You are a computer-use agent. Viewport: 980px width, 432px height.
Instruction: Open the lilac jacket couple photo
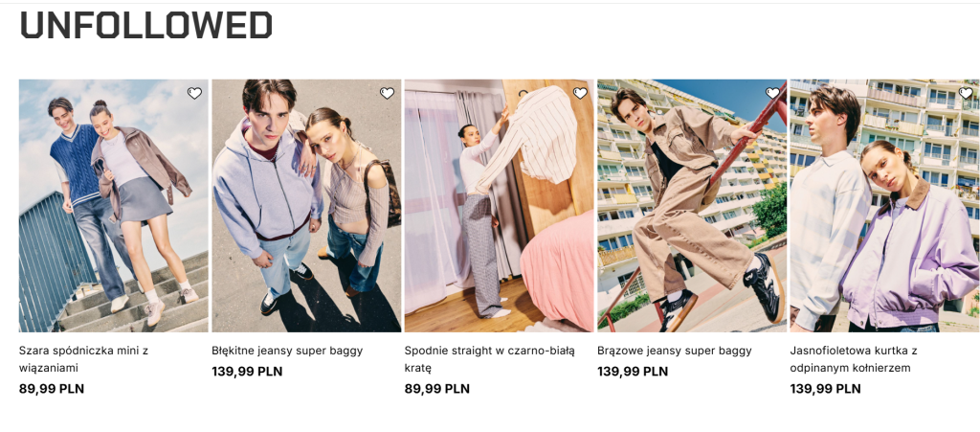tap(885, 206)
